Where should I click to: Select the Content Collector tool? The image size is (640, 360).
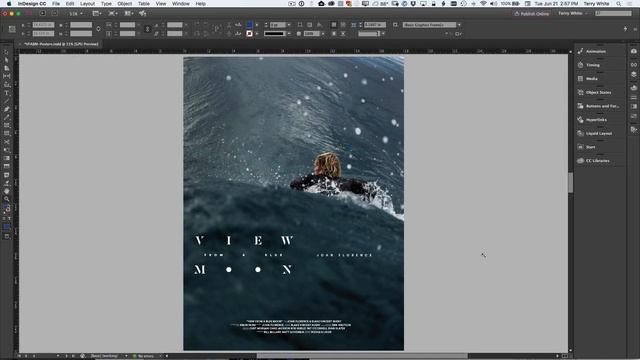7,85
